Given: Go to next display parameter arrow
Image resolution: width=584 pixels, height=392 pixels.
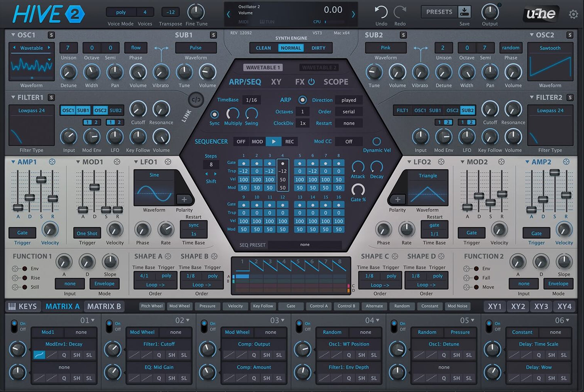Looking at the screenshot, I should click(x=353, y=15).
